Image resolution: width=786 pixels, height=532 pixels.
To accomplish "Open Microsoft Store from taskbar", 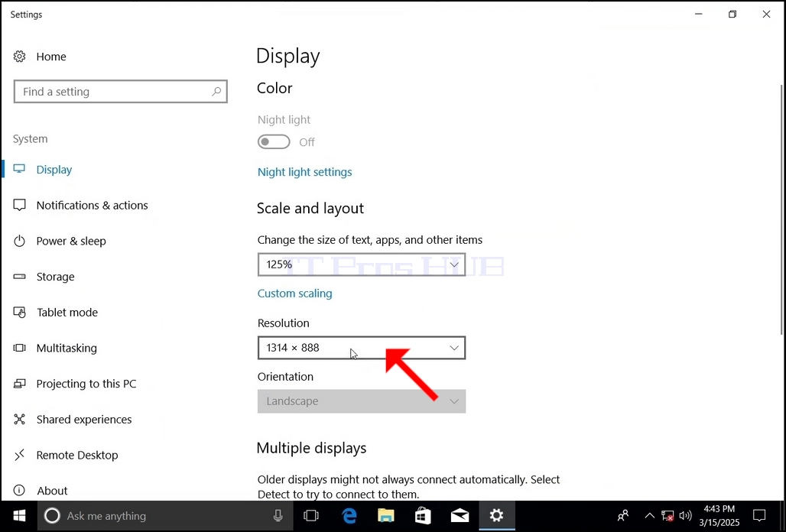I will point(423,515).
